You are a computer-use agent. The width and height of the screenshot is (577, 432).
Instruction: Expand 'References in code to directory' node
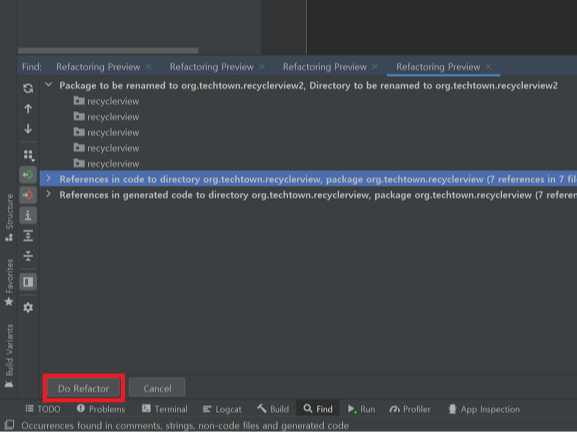pos(49,178)
